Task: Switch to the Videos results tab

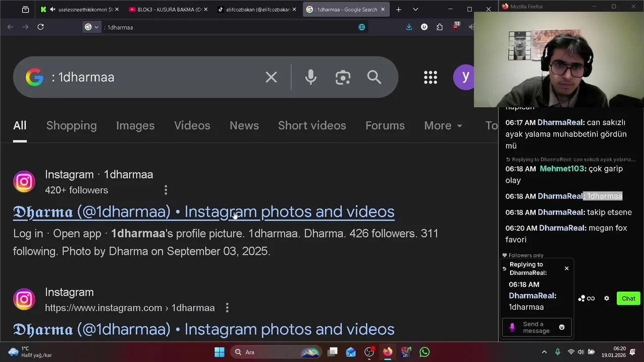Action: (x=192, y=126)
